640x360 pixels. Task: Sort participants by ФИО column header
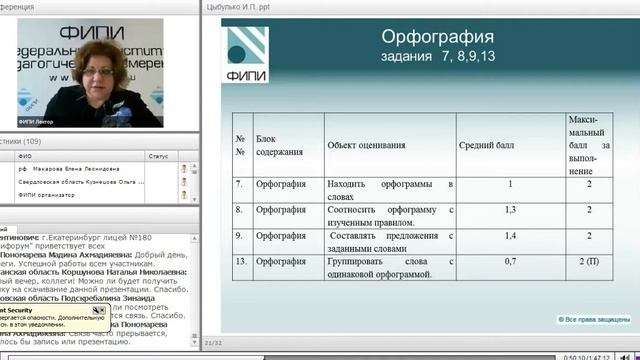click(80, 156)
